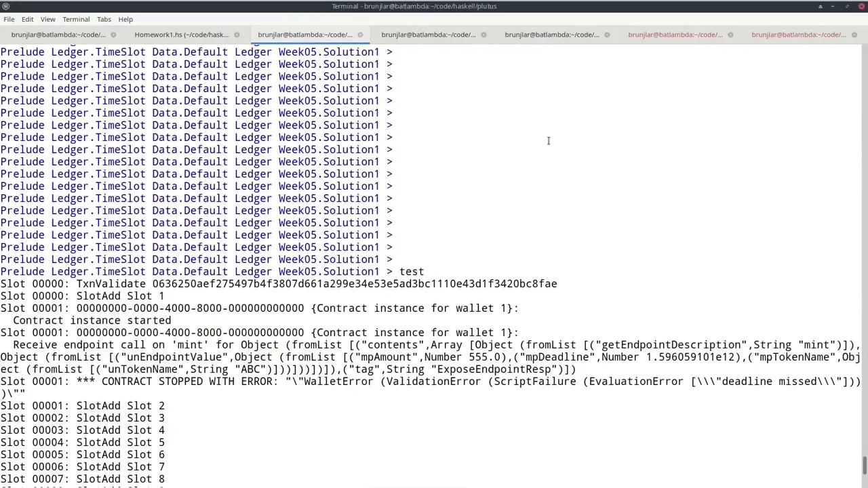The image size is (868, 488).
Task: Select the fourth terminal tab
Action: click(428, 35)
